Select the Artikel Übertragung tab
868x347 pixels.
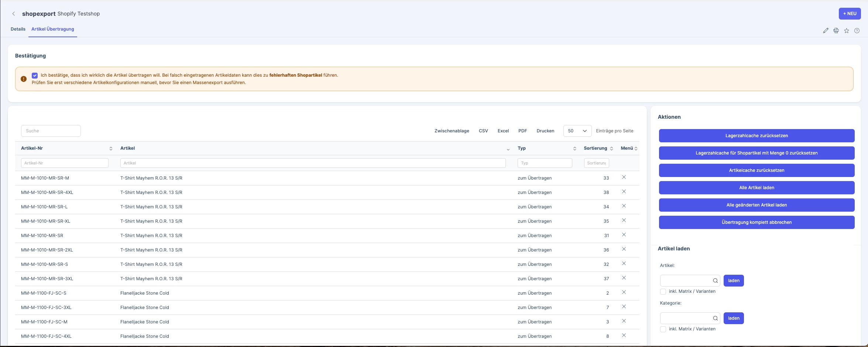[x=53, y=29]
